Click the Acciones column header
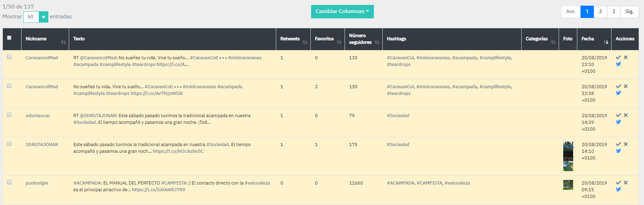The height and width of the screenshot is (205, 644). 625,39
